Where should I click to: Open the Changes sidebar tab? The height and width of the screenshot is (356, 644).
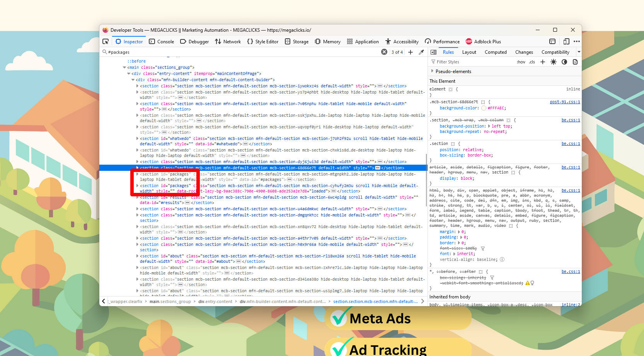click(524, 52)
